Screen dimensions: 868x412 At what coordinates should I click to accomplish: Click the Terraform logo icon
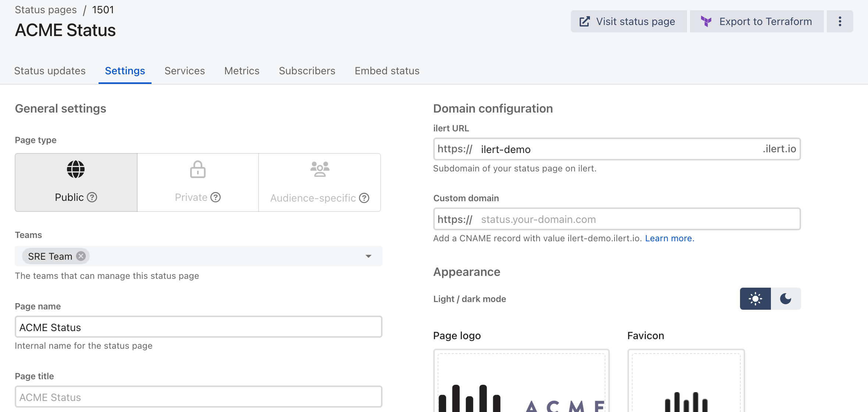point(706,21)
